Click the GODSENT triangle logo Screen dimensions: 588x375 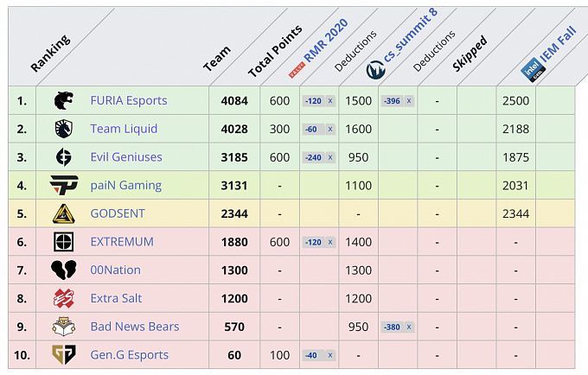[63, 213]
